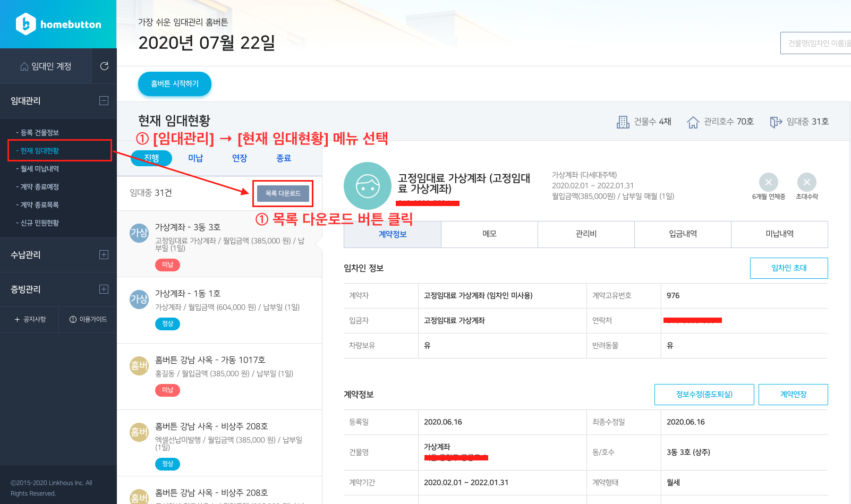
Task: Click the 6개월 연체중 status icon
Action: [x=769, y=182]
